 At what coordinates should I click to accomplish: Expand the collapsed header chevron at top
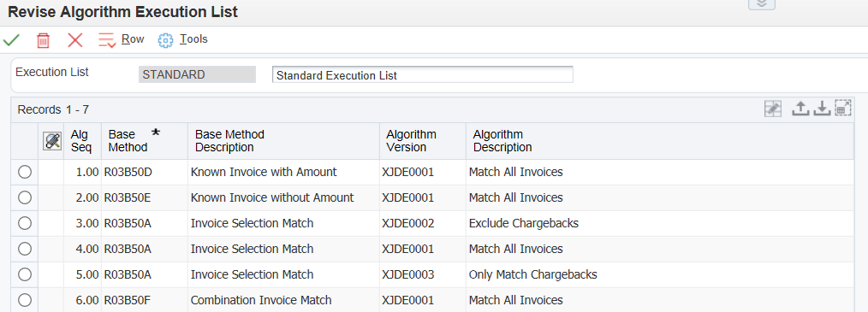(x=762, y=4)
